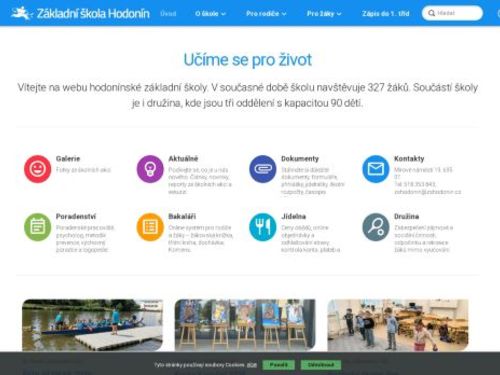Viewport: 500px width, 375px height.
Task: Open the Galerie heading link
Action: (x=68, y=159)
